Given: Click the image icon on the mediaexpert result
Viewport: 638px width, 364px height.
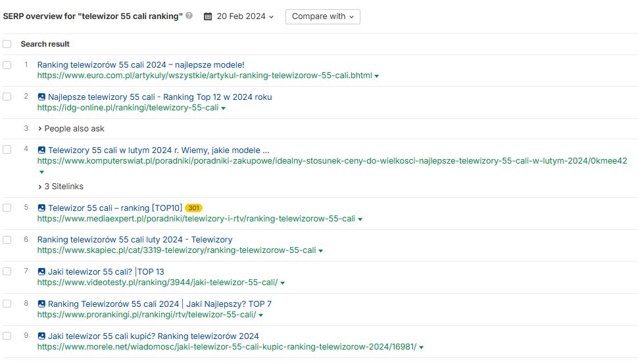Looking at the screenshot, I should coord(41,208).
